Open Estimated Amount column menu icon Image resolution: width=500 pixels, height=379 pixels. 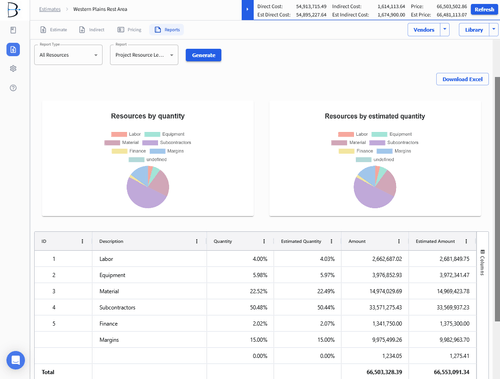(466, 241)
